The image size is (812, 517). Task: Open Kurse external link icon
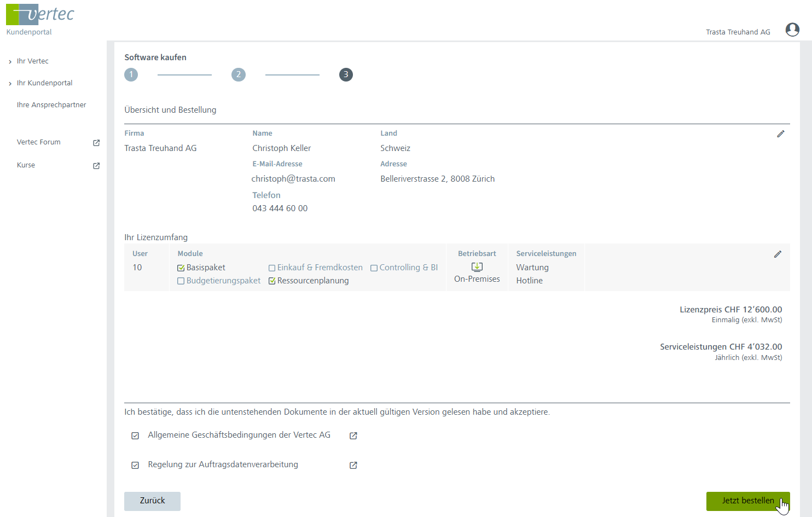(x=96, y=166)
